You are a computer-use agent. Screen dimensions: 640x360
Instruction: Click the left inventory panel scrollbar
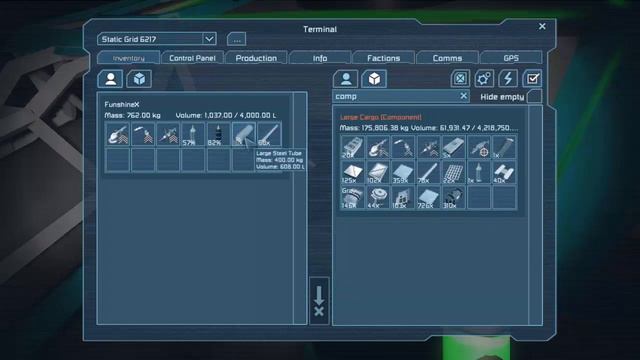300,208
